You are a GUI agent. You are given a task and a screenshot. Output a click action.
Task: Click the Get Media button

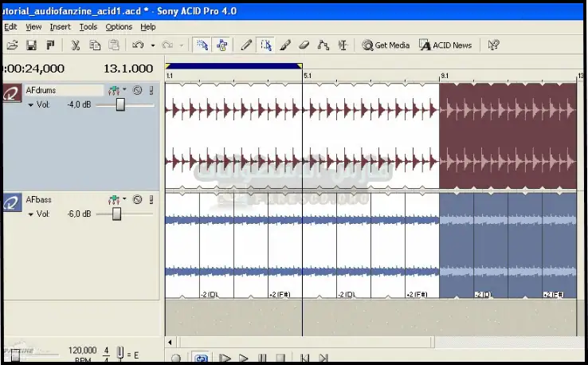click(x=386, y=45)
